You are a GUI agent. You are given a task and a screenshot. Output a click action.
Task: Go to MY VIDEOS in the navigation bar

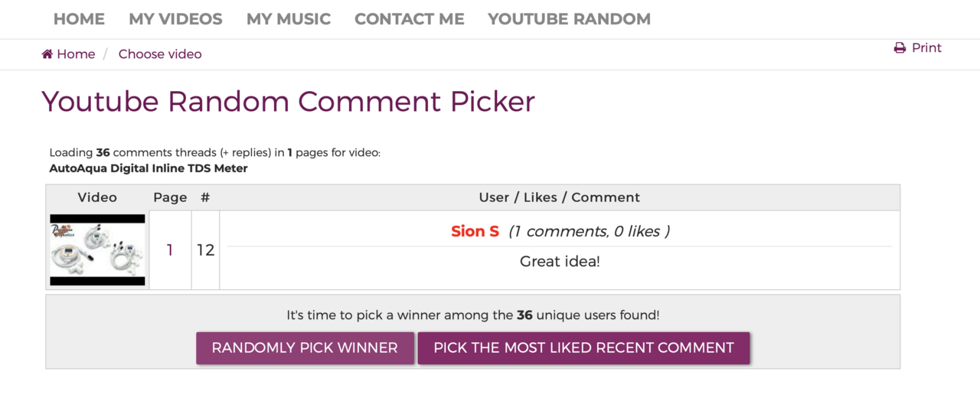pos(175,19)
